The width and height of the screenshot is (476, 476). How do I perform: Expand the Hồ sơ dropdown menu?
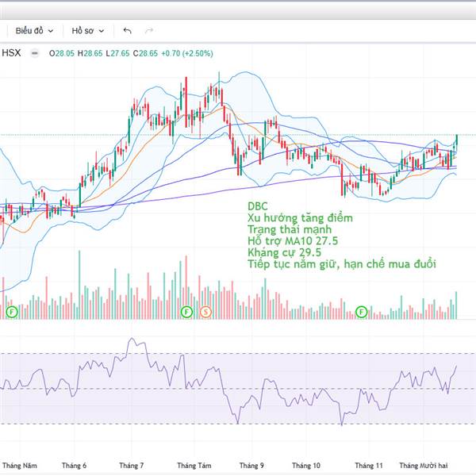click(x=88, y=31)
